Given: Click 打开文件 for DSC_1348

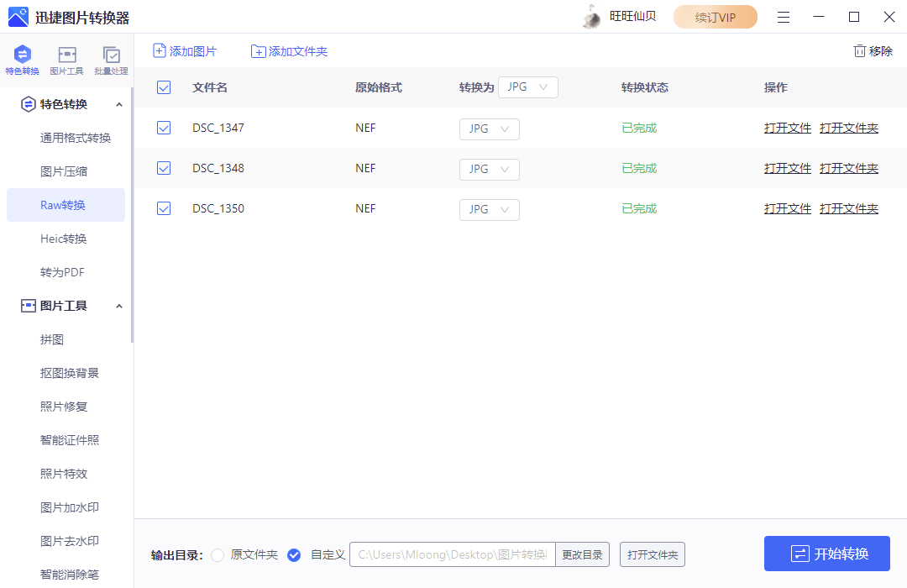Looking at the screenshot, I should coord(787,168).
